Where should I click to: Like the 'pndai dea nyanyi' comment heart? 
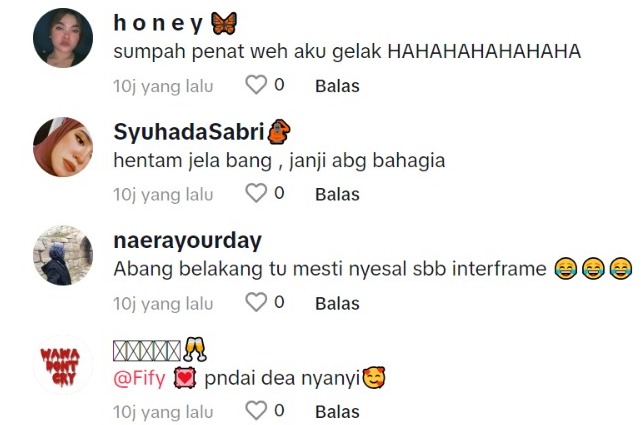point(256,411)
